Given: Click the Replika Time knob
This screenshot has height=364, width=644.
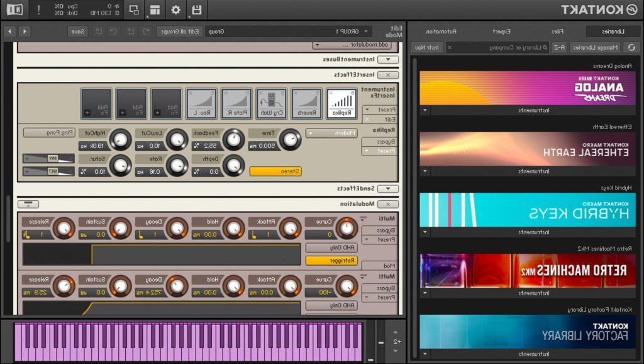Looking at the screenshot, I should coord(290,140).
